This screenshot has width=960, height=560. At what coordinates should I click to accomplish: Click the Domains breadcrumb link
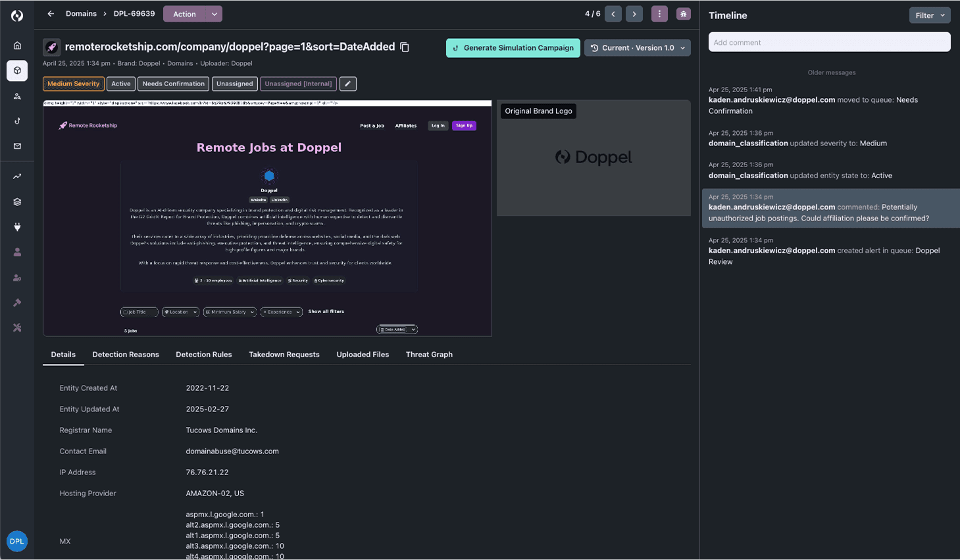(81, 14)
